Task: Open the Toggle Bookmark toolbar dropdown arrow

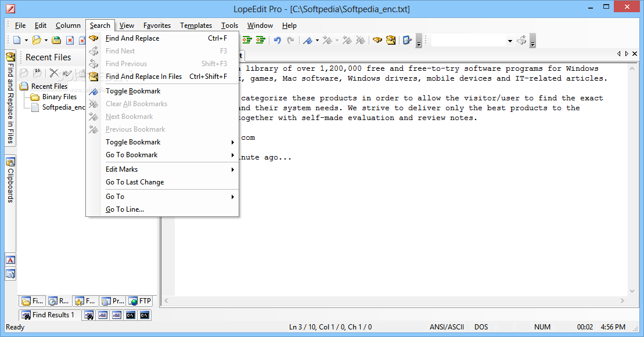Action: (x=317, y=40)
